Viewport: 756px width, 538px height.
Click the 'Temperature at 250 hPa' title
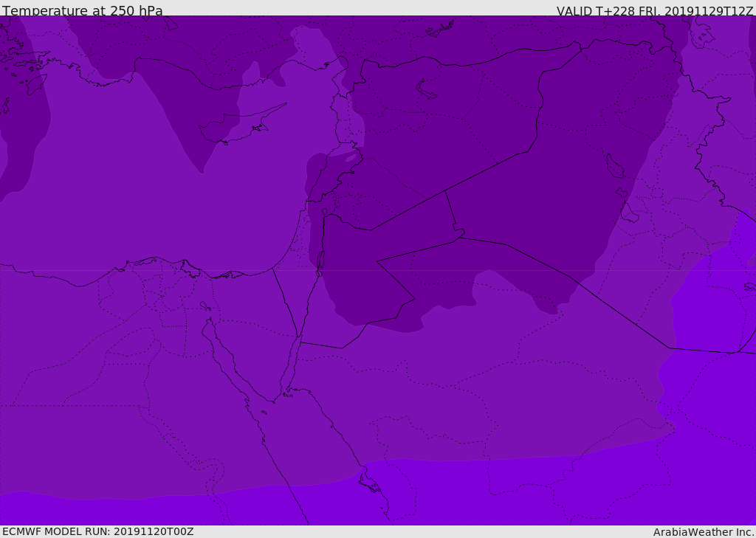[83, 10]
